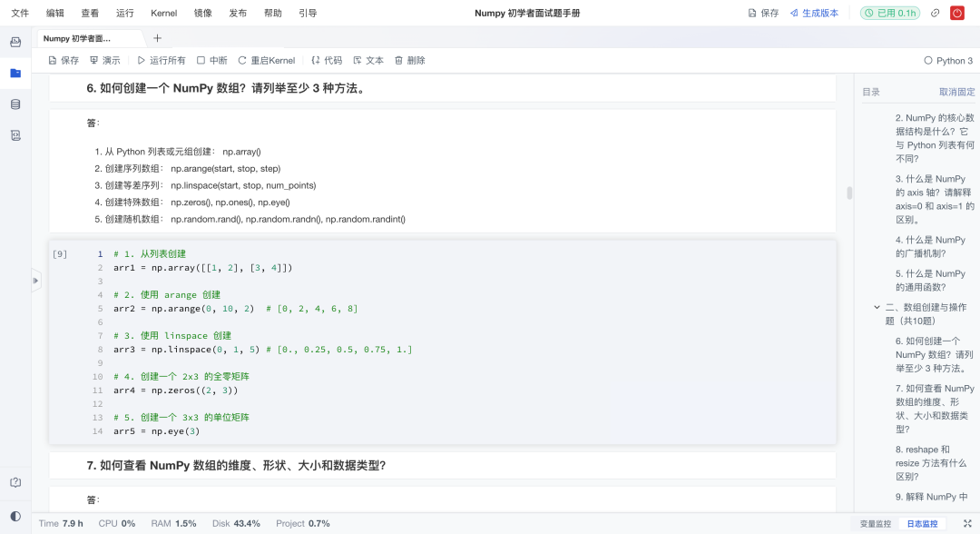Click the Python 3 kernel indicator

tap(948, 61)
